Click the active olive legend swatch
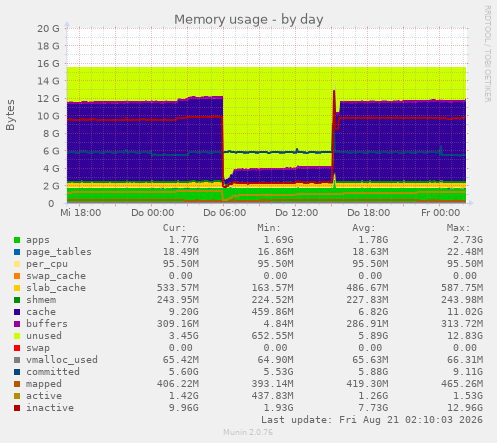Screen dimensions: 497x443 [17, 396]
